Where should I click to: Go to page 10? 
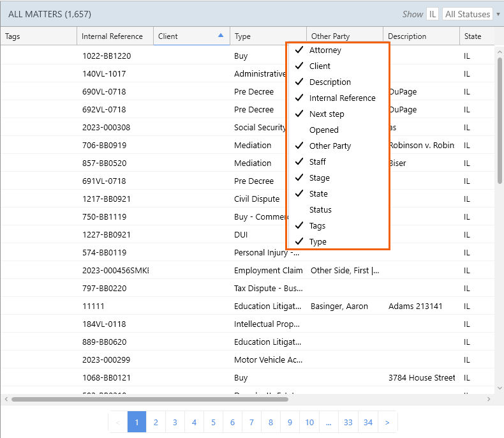pos(309,422)
